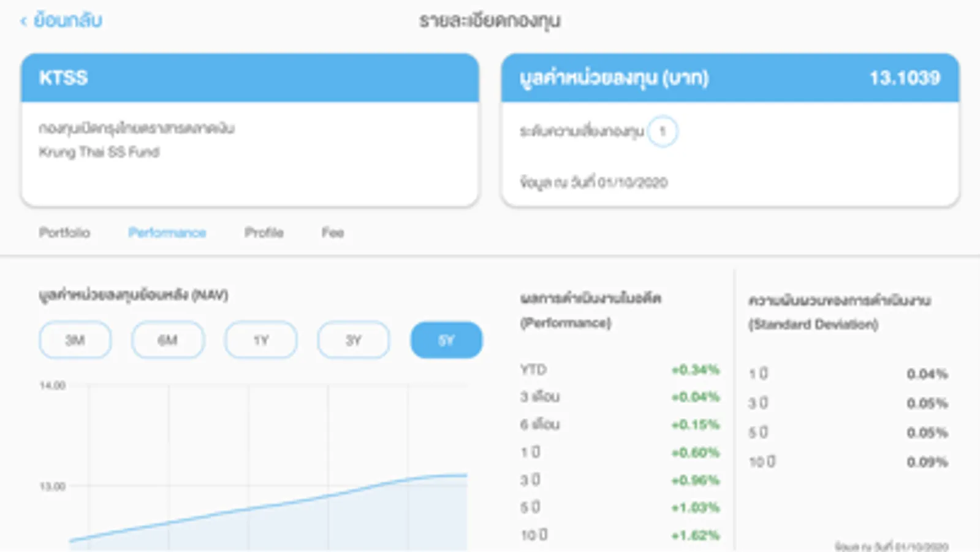Click the NAV value 13.1039
The width and height of the screenshot is (980, 552).
[x=905, y=78]
